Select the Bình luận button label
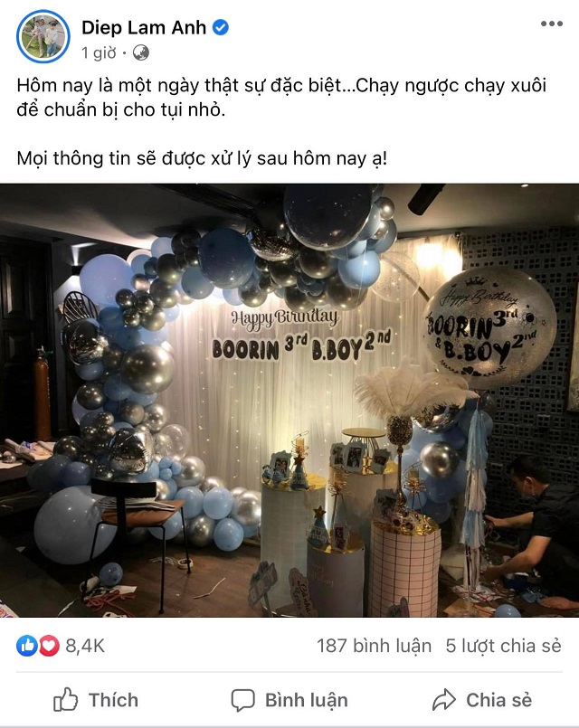 (x=307, y=700)
